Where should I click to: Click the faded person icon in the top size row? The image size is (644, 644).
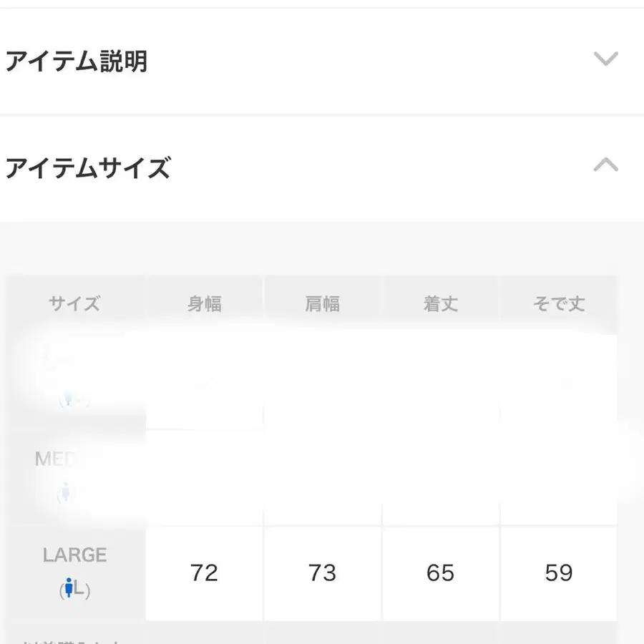pos(67,399)
